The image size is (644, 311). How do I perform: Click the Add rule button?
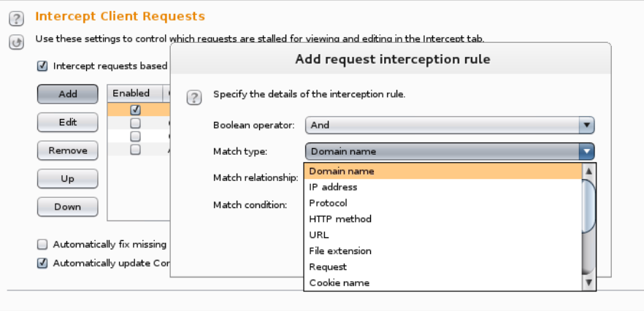click(x=68, y=93)
